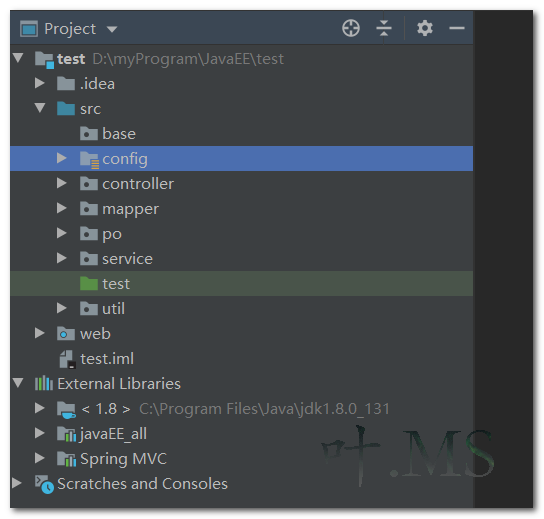Click the po package icon

pos(89,233)
